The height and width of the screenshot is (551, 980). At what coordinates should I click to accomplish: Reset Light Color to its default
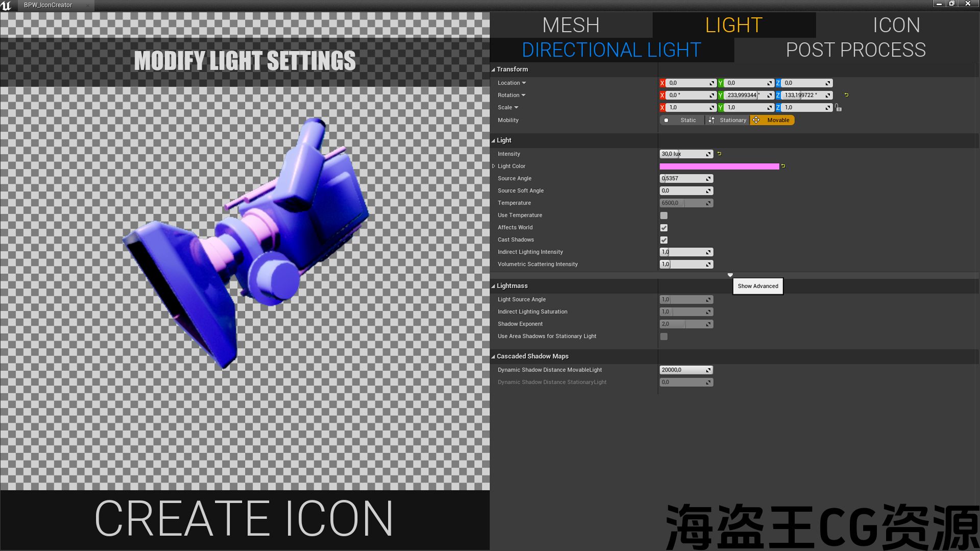coord(783,166)
